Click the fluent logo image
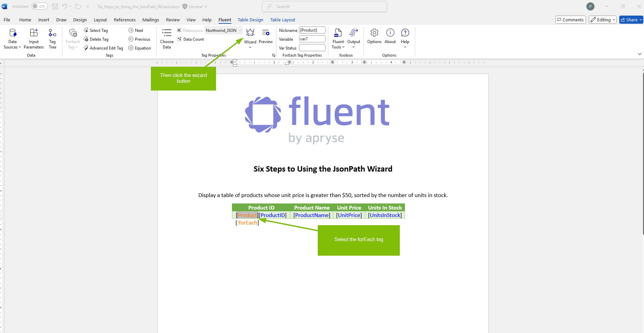The width and height of the screenshot is (644, 333). (x=317, y=120)
